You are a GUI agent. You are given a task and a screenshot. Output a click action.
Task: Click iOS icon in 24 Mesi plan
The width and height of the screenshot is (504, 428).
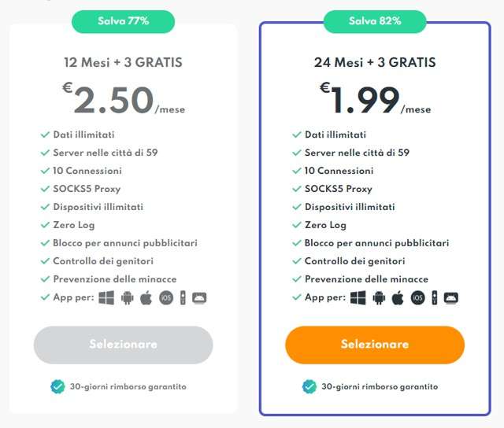coord(418,297)
